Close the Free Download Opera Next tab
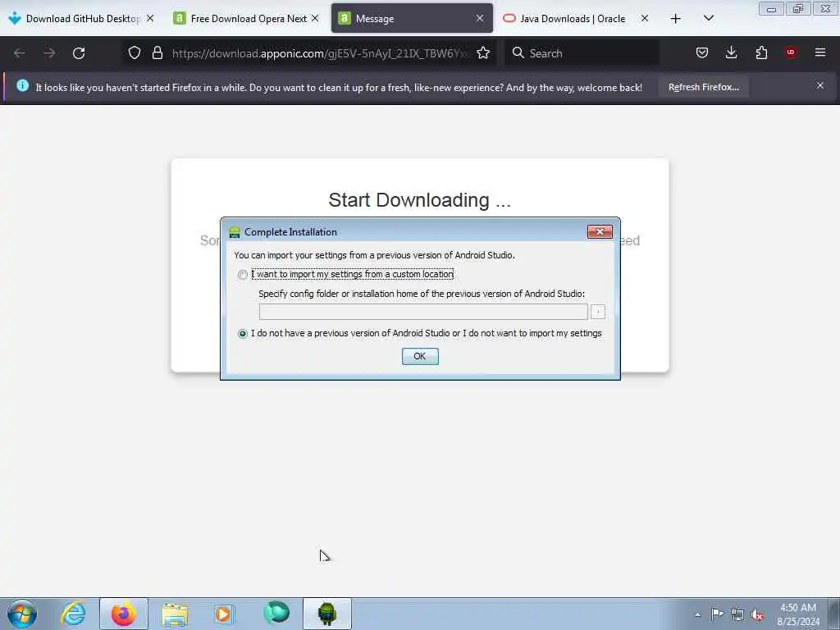Image resolution: width=840 pixels, height=630 pixels. tap(315, 18)
